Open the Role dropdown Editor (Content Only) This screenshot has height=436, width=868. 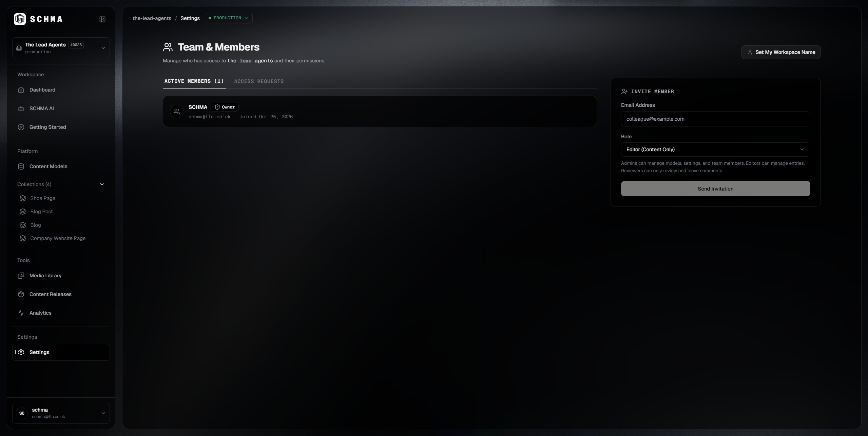coord(715,150)
